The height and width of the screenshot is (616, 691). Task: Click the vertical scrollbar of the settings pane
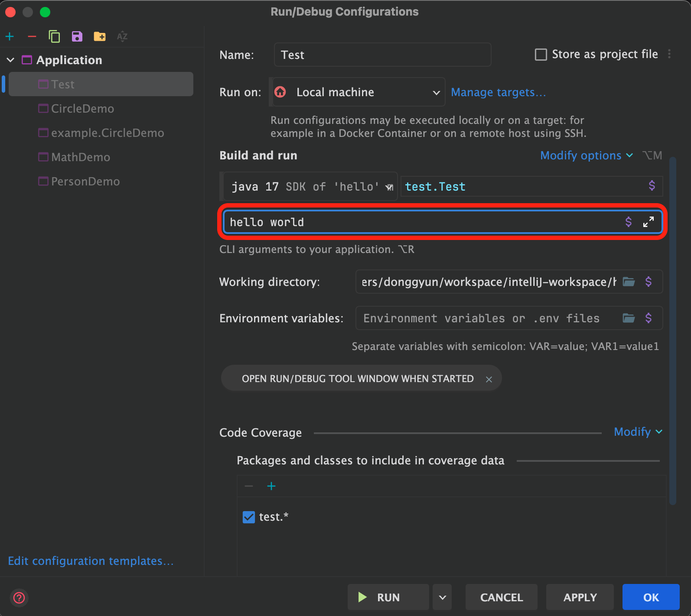(x=673, y=331)
